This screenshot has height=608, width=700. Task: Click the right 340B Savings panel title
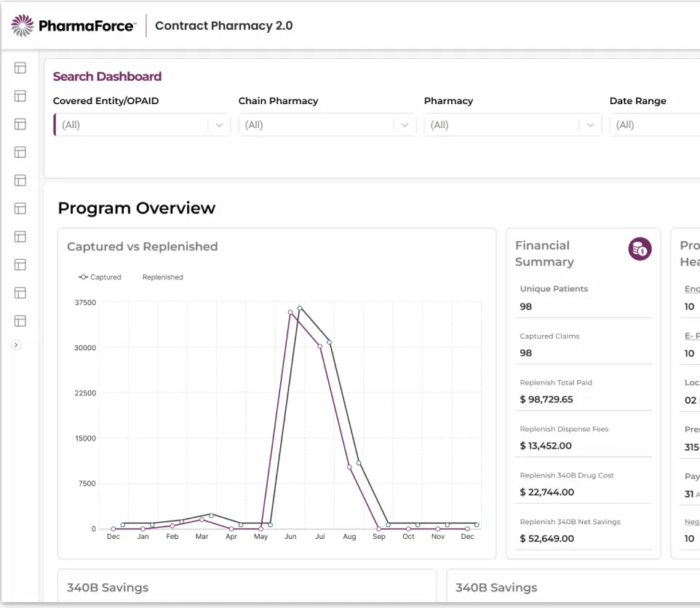(x=496, y=588)
